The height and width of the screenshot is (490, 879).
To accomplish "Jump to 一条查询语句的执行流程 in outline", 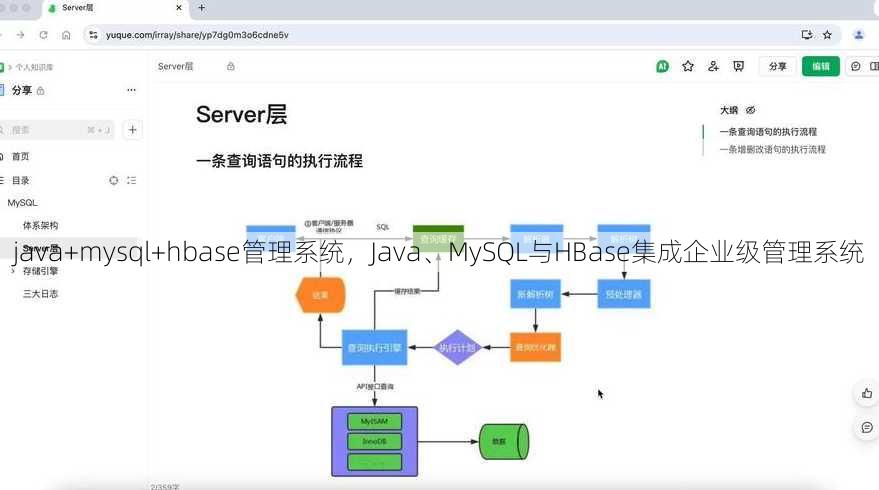I will click(x=768, y=132).
